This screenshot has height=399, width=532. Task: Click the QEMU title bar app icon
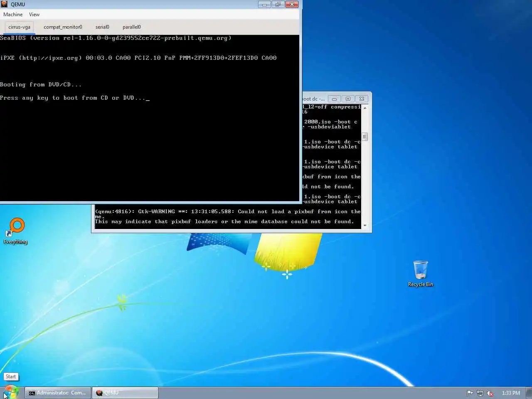click(4, 4)
